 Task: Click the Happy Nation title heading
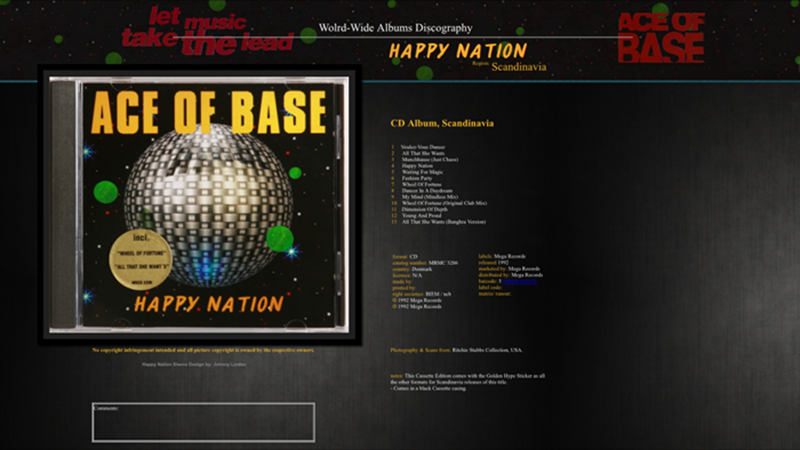[x=457, y=51]
